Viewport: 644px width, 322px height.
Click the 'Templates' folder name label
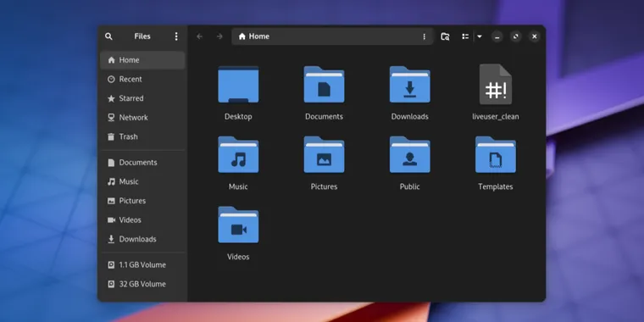pyautogui.click(x=496, y=187)
